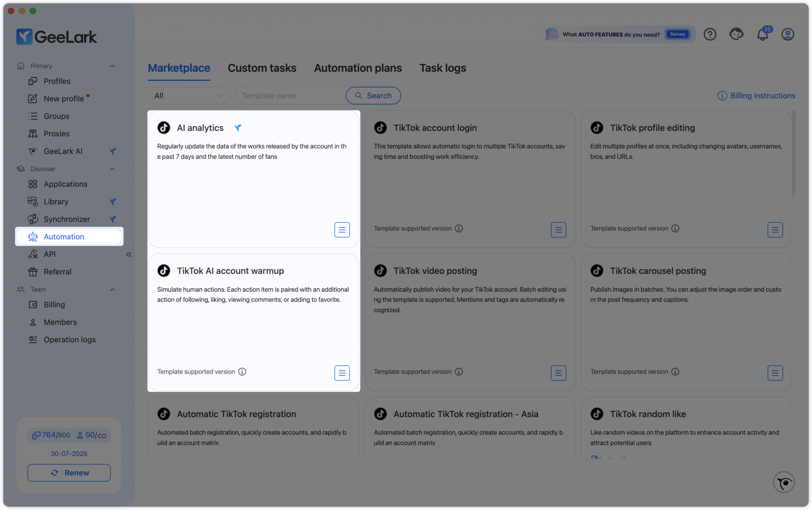Select Automation in the sidebar
The width and height of the screenshot is (812, 510).
click(69, 237)
